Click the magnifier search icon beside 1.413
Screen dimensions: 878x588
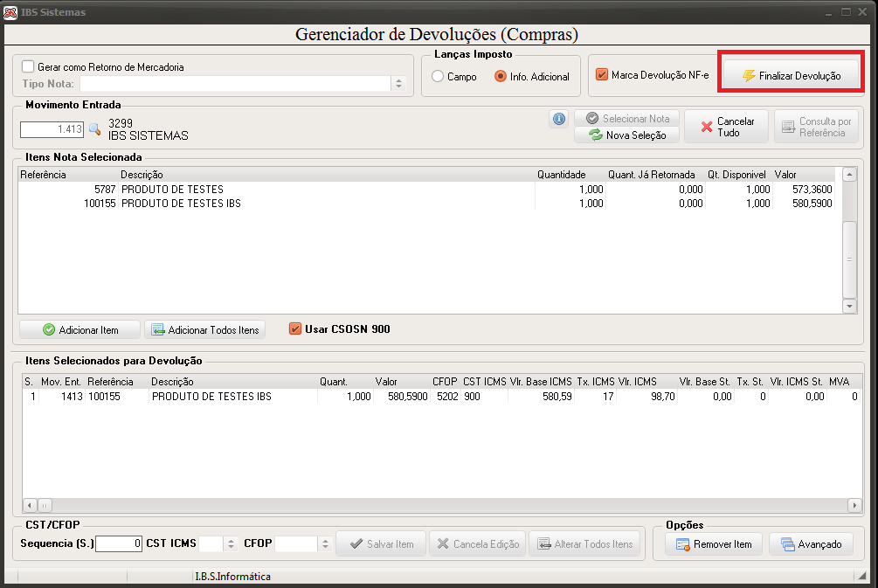[x=94, y=129]
